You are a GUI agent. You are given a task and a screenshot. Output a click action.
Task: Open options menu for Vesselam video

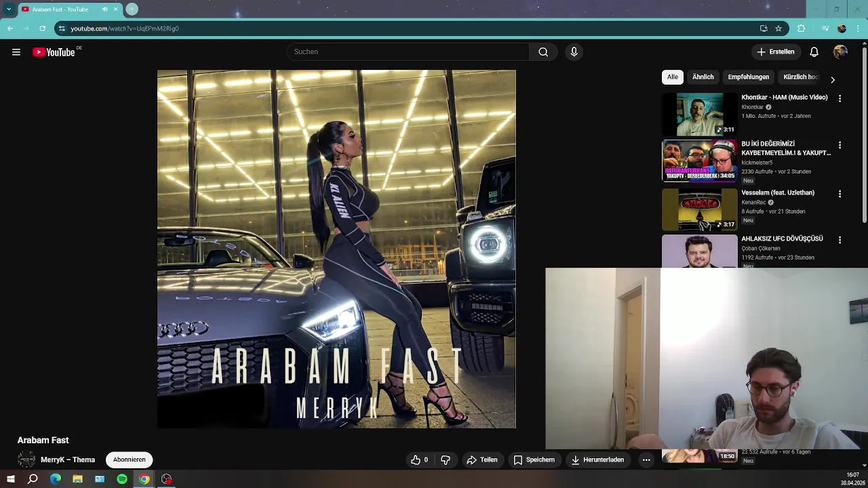click(x=840, y=194)
